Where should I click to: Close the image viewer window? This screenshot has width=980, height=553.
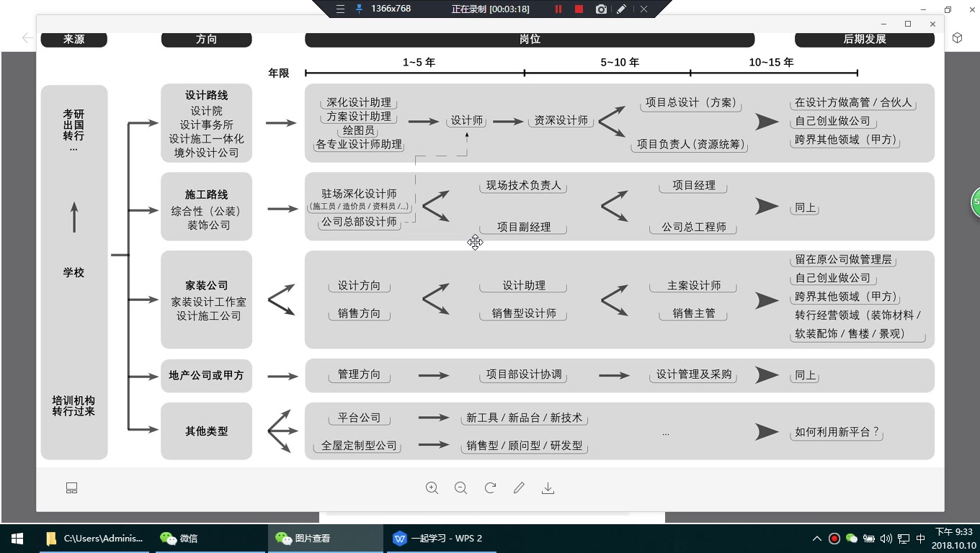[x=932, y=24]
